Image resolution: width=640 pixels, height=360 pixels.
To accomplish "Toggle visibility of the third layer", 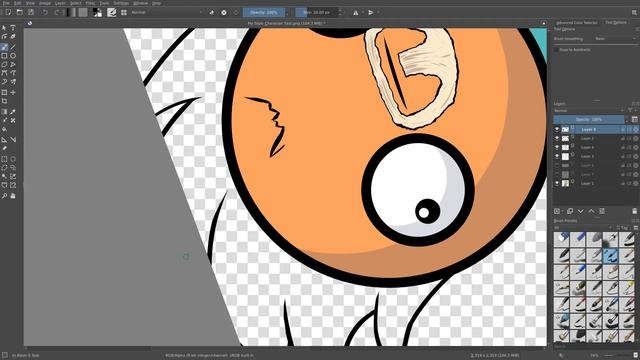I will pos(557,147).
